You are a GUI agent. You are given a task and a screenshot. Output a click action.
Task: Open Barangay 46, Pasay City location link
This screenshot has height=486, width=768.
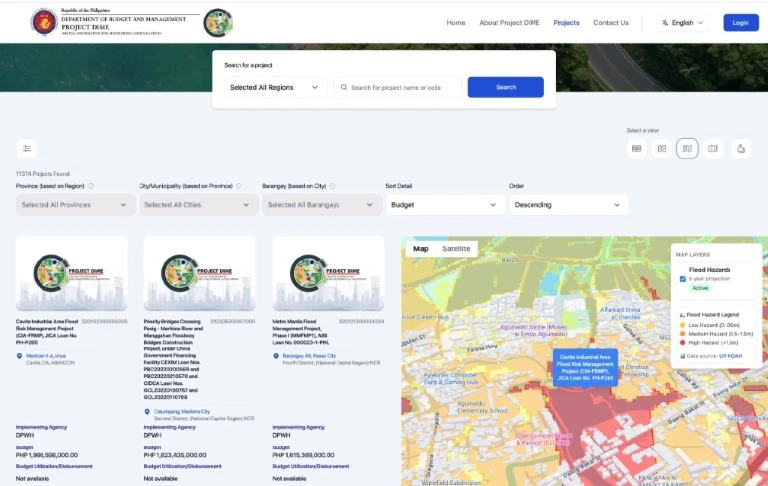point(309,356)
